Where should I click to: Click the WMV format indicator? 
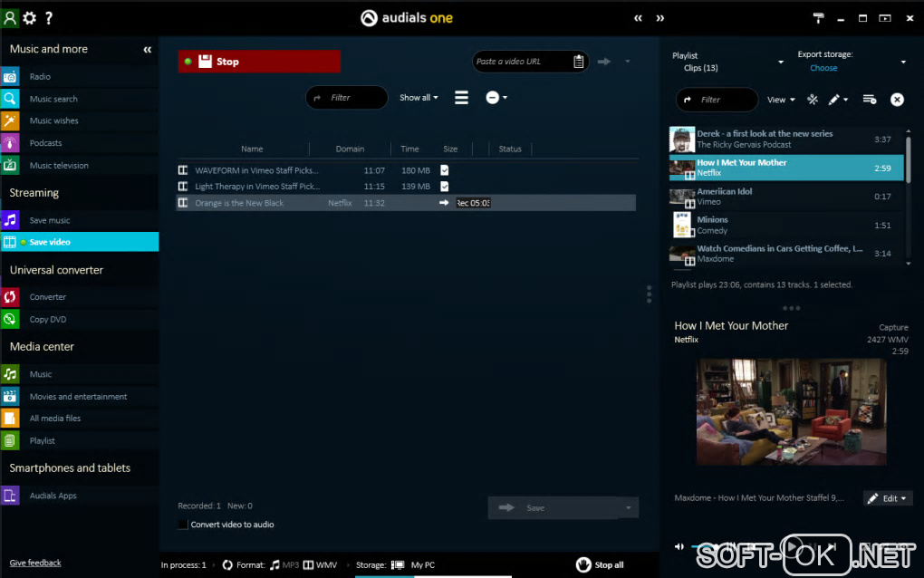[x=321, y=565]
